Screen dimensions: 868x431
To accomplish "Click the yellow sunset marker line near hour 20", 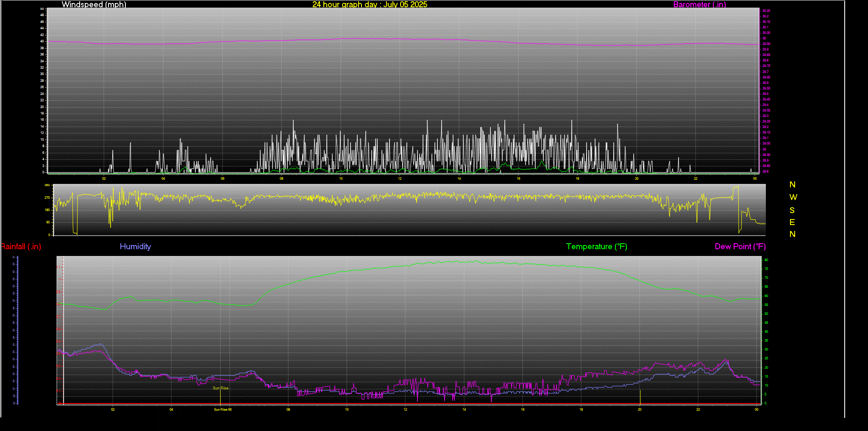I will 640,397.
